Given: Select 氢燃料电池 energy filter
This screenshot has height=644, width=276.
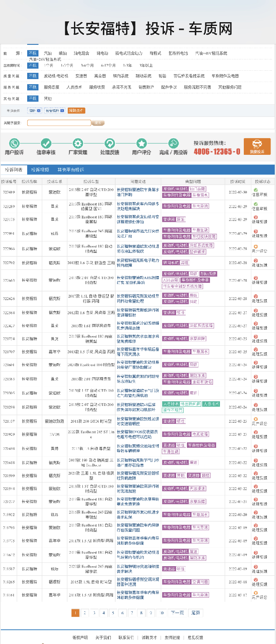Looking at the screenshot, I should (x=178, y=53).
